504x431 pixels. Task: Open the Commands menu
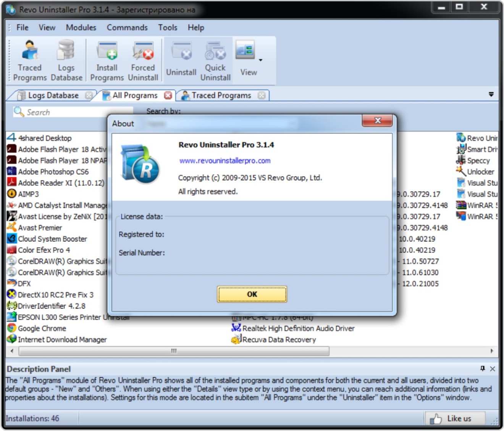point(127,27)
